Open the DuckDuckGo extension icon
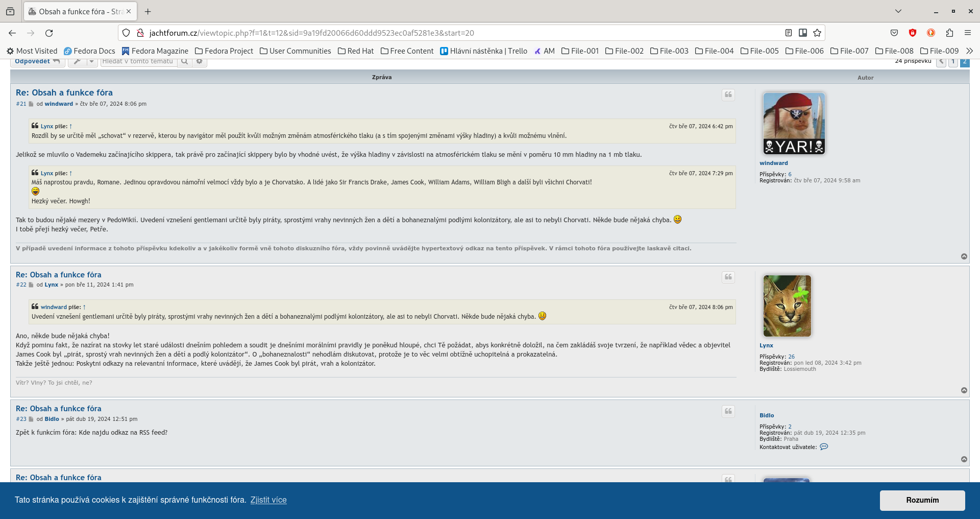Screen dimensions: 980x519 [931, 33]
